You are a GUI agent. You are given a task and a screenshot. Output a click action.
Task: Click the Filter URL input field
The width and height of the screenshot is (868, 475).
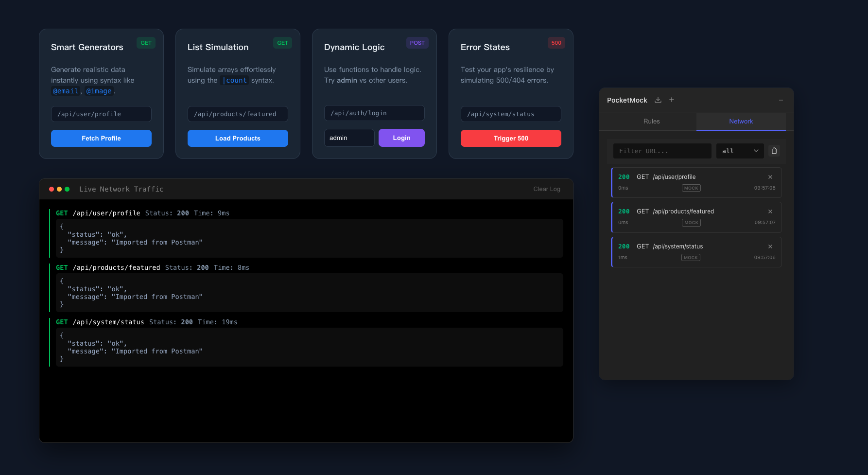coord(662,151)
